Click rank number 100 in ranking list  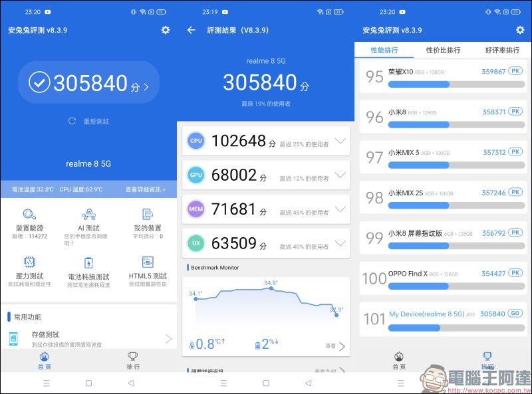click(x=374, y=278)
